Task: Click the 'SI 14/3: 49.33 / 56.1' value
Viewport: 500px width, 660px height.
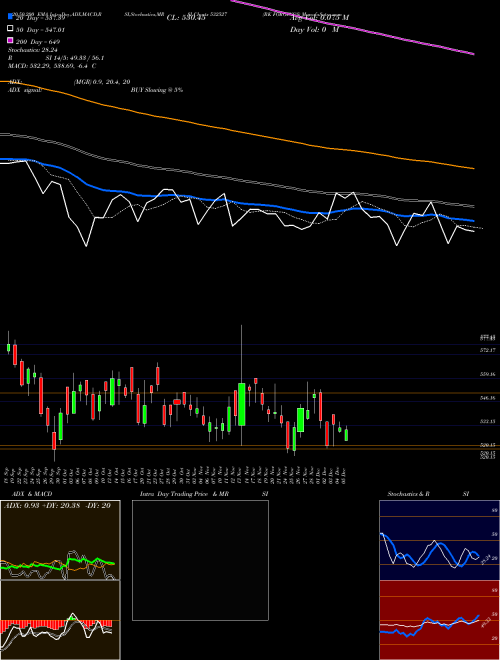Action: click(75, 58)
